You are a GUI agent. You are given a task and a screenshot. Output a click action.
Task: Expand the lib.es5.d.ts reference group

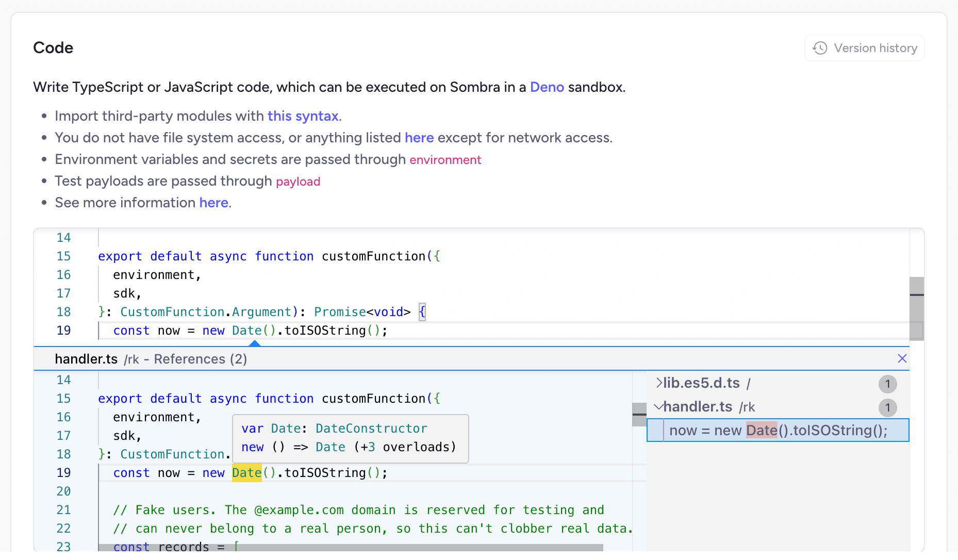[659, 383]
